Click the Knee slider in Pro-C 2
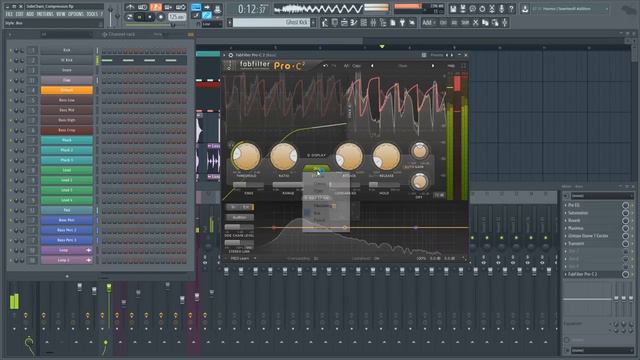 tap(248, 185)
